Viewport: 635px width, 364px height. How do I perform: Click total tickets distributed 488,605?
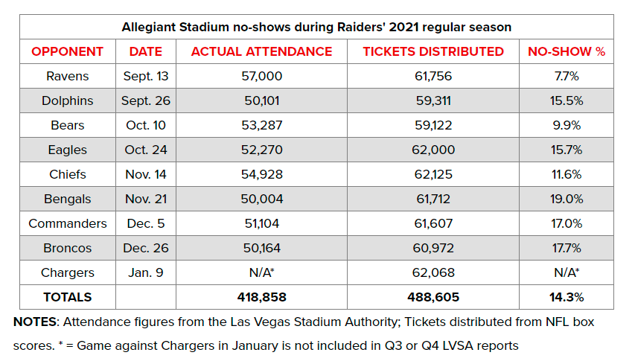[433, 297]
